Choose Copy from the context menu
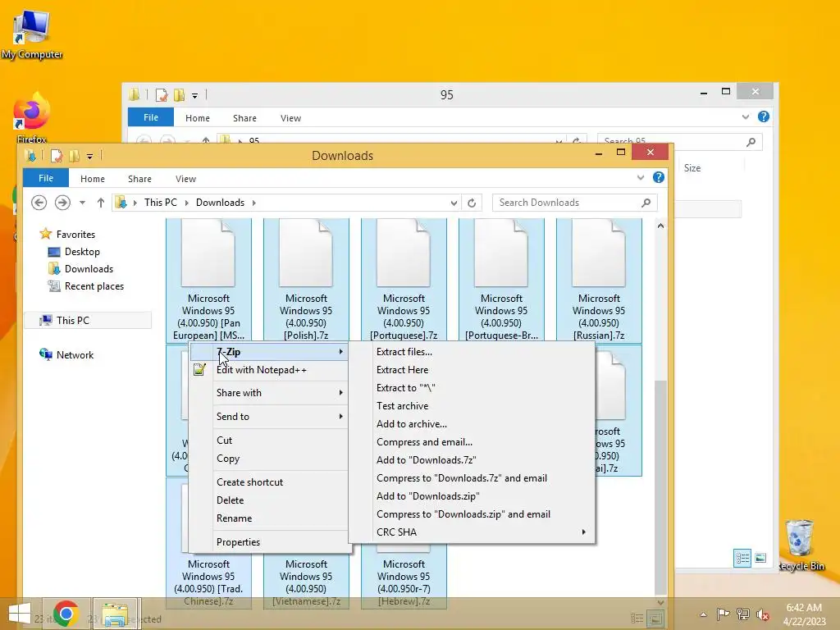Screen dimensions: 840x630 (269, 459)
